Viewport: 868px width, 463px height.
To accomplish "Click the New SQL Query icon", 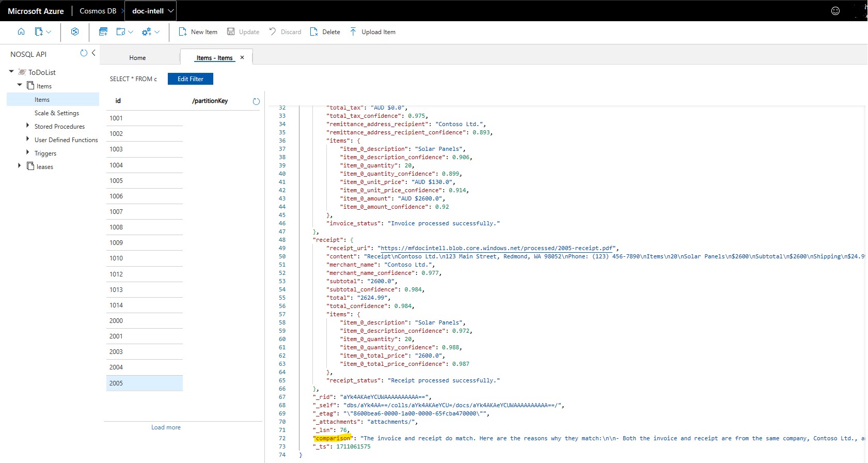I will click(x=103, y=32).
